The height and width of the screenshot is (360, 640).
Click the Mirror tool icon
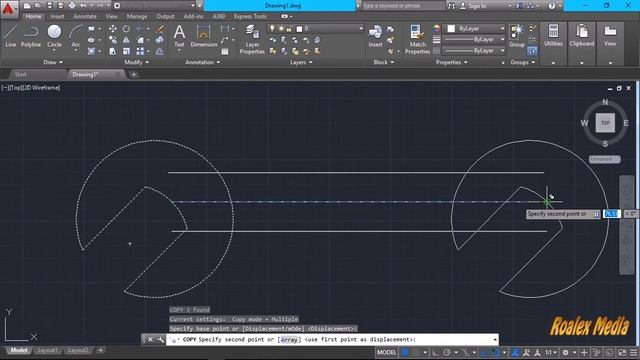pos(126,40)
